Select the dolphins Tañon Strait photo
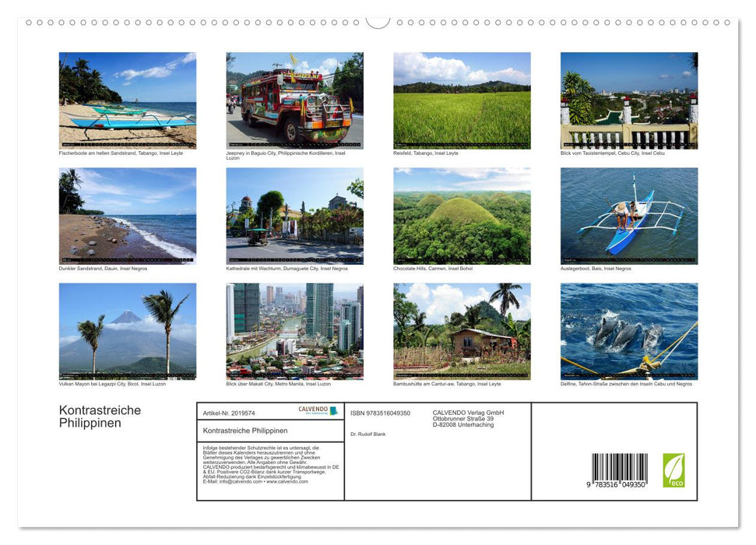This screenshot has height=545, width=756. click(630, 330)
